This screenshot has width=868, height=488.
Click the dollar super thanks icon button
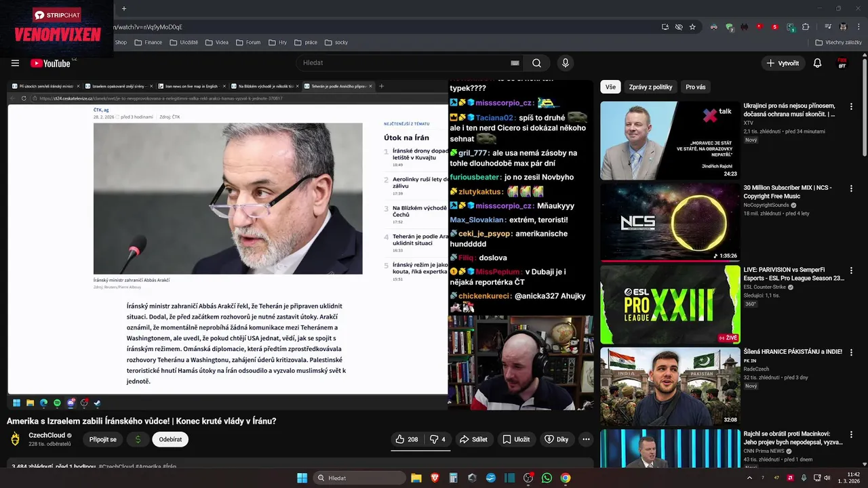138,439
